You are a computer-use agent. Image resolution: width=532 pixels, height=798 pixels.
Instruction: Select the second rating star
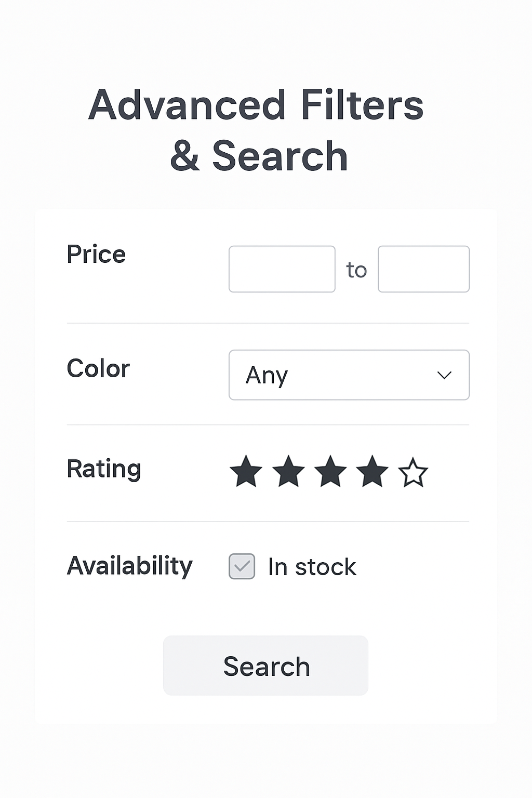point(288,472)
